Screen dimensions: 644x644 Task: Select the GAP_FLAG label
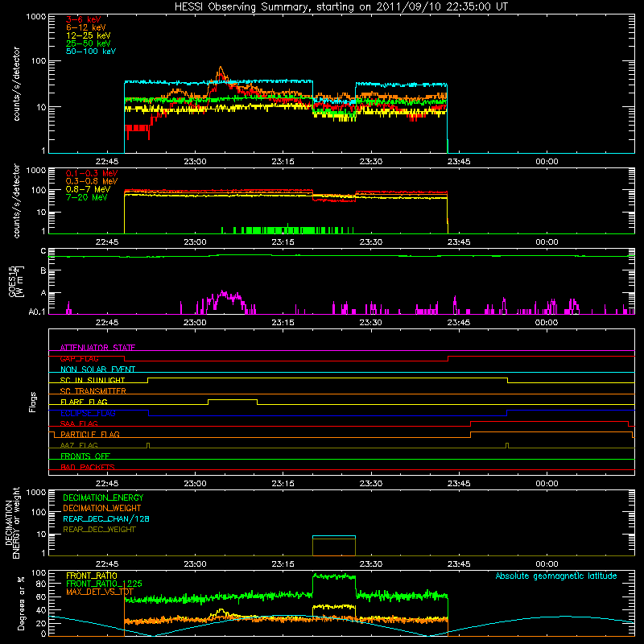[x=80, y=358]
